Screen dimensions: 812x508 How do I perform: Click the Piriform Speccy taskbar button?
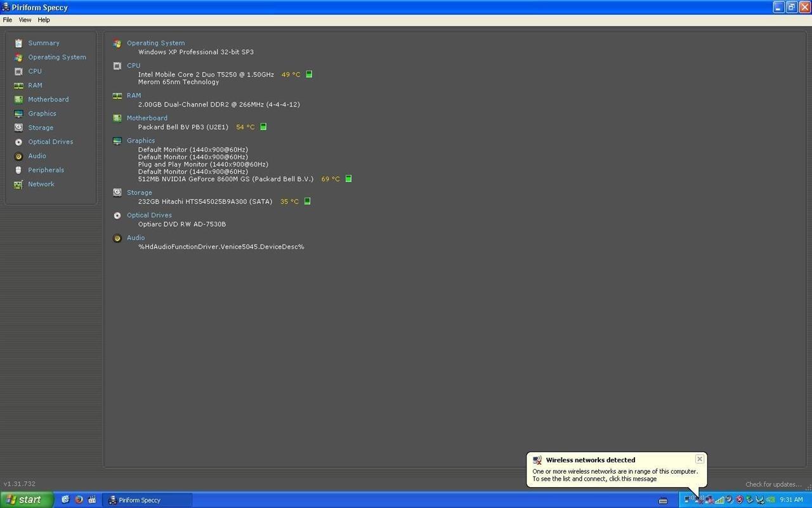click(x=147, y=500)
